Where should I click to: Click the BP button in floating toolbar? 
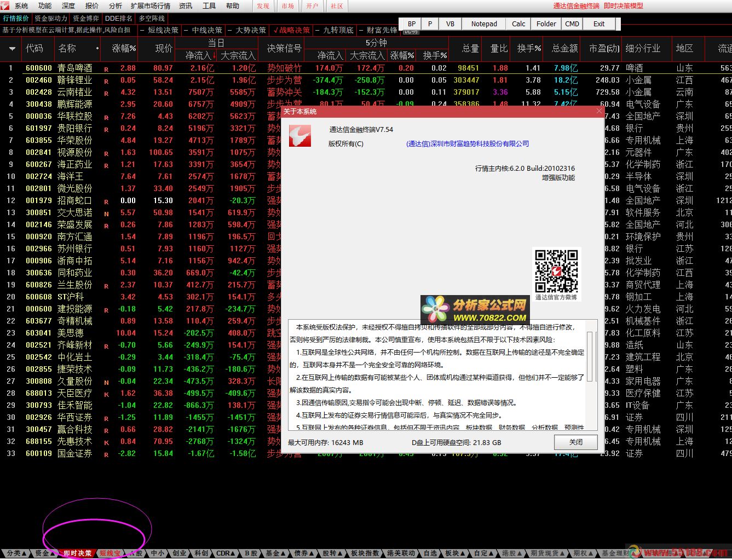(x=412, y=24)
